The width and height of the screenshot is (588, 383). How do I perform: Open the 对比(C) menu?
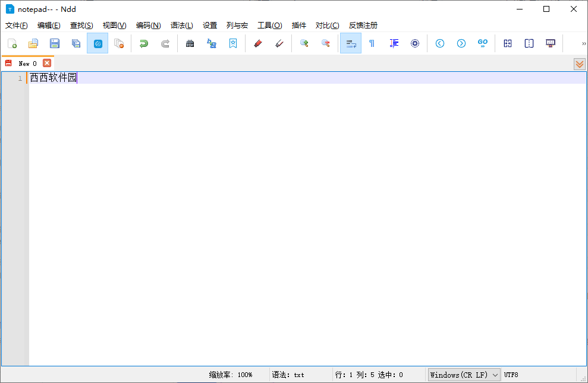click(x=327, y=26)
